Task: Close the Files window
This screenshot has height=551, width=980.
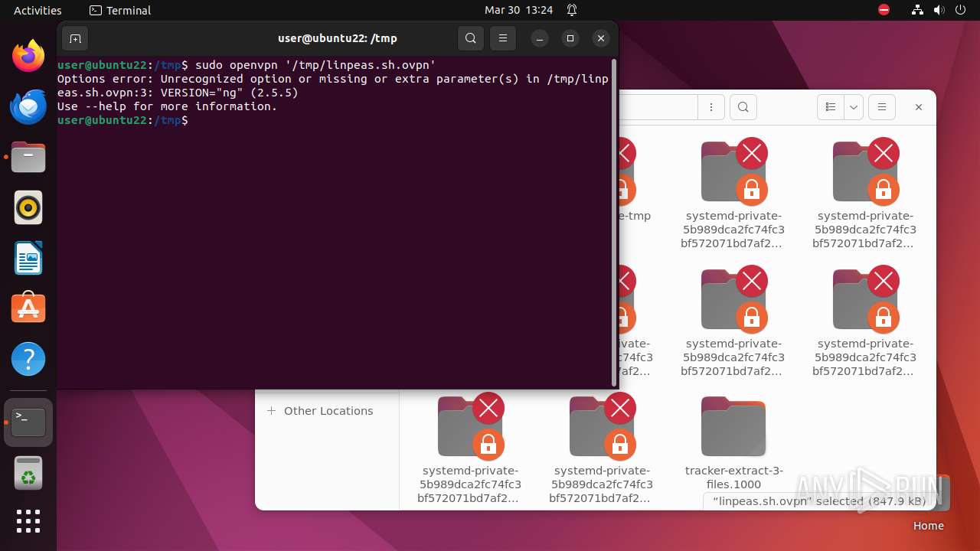Action: coord(919,107)
